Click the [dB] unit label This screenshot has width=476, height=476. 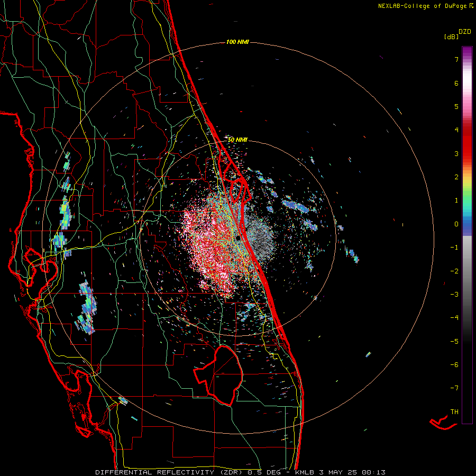pyautogui.click(x=451, y=36)
